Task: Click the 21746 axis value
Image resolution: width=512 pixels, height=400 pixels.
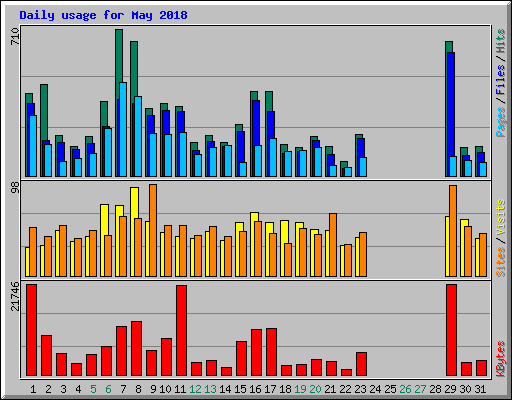Action: (15, 296)
